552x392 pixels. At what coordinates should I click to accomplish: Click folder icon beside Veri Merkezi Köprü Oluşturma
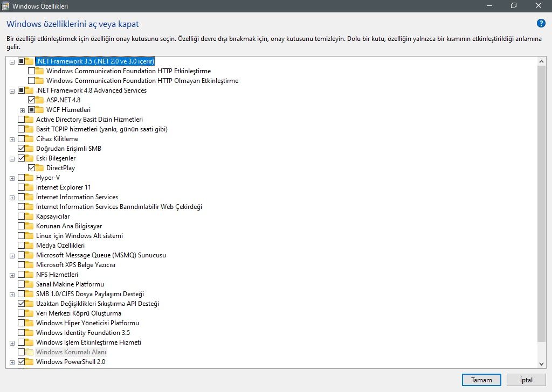[x=29, y=313]
